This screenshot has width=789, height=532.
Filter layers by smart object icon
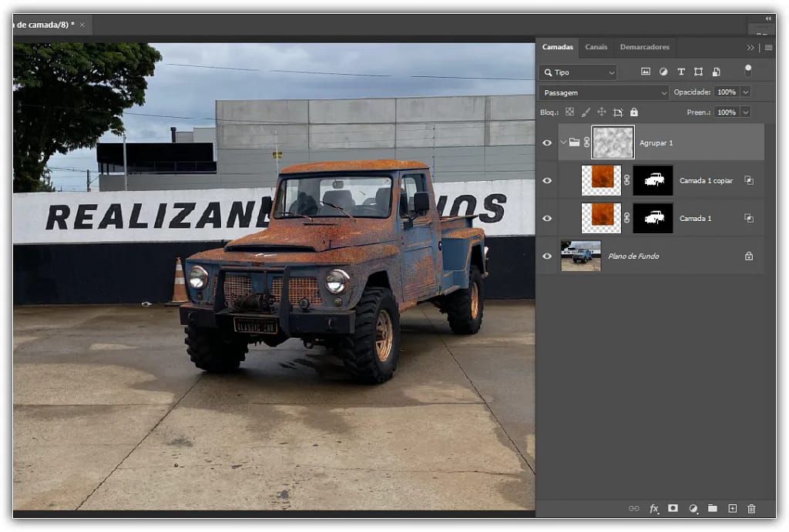716,72
